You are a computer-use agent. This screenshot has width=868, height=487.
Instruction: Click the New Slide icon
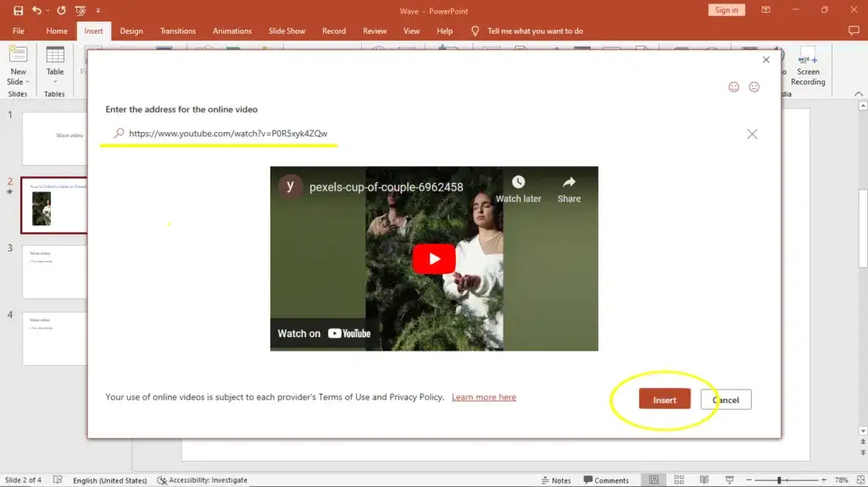pyautogui.click(x=18, y=55)
